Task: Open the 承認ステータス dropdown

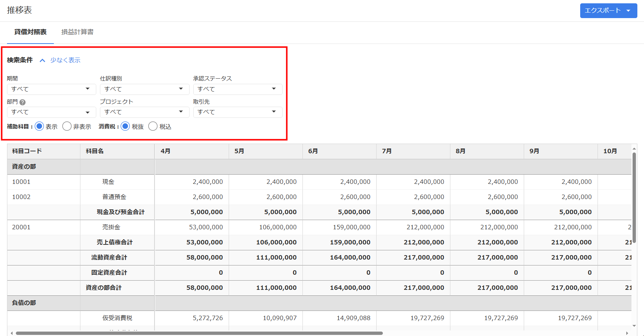Action: pyautogui.click(x=238, y=89)
